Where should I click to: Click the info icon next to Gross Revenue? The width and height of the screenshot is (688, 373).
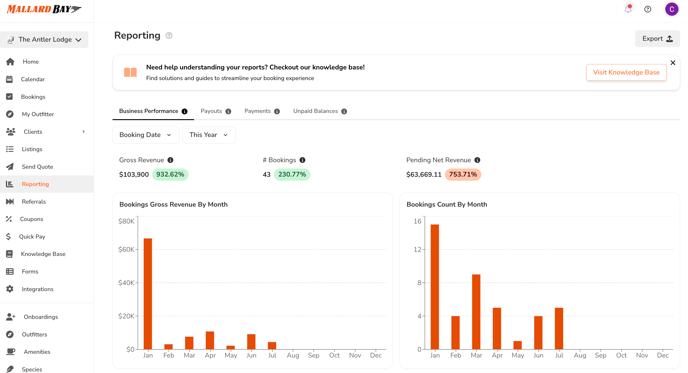point(170,160)
